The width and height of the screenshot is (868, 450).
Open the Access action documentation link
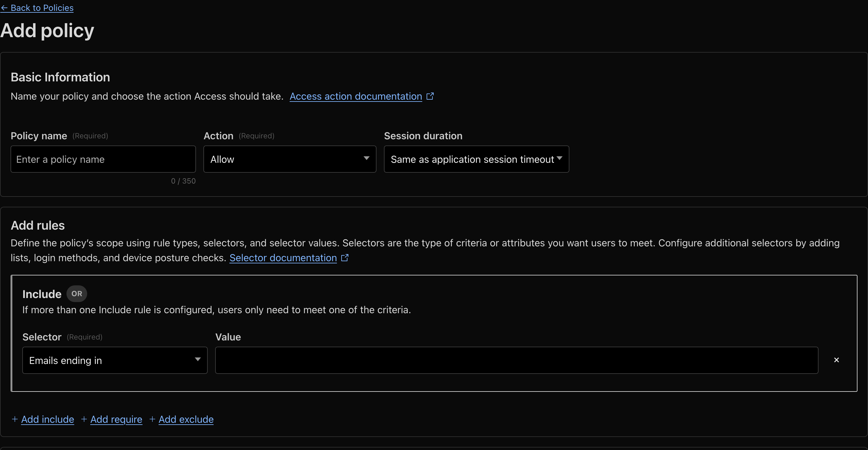click(355, 96)
